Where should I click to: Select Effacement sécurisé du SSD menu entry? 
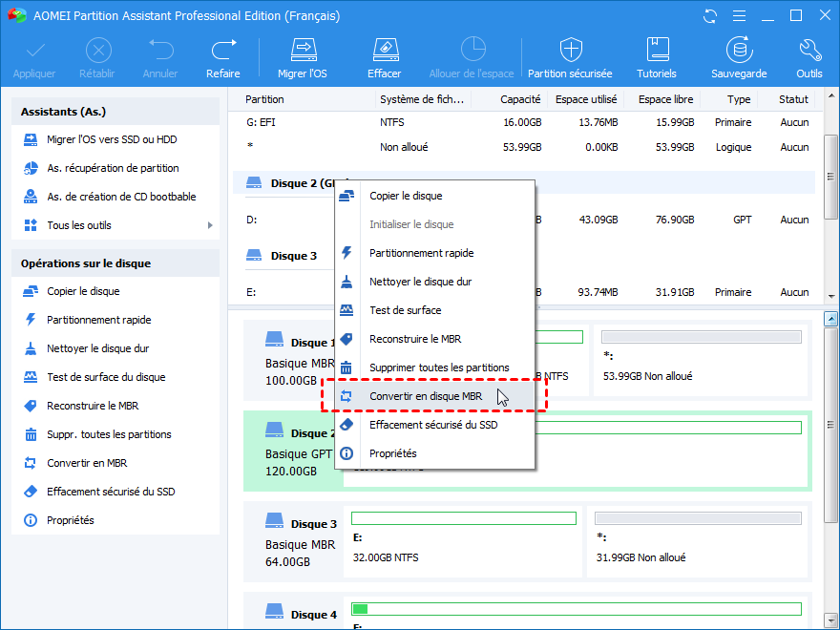pos(434,426)
